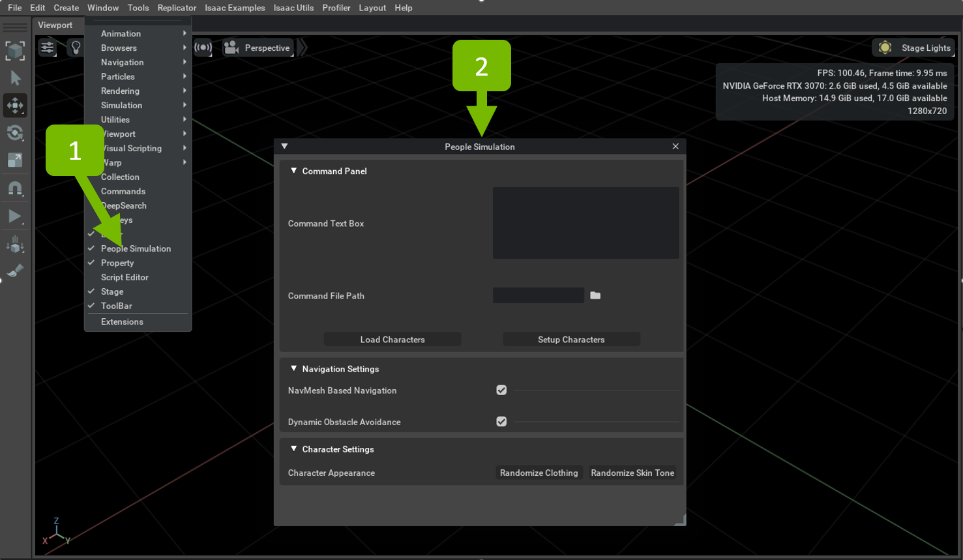The image size is (963, 560).
Task: Click the lightbulb render settings icon
Action: click(x=76, y=48)
